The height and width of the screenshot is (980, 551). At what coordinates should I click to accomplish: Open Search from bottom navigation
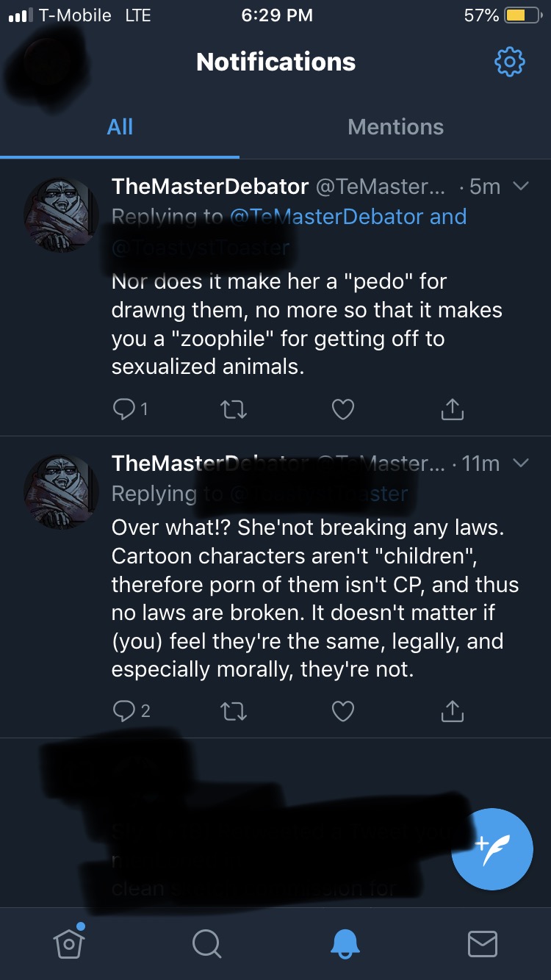tap(206, 944)
